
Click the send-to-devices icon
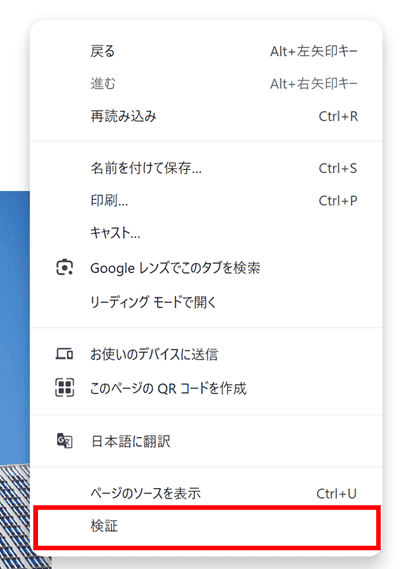pyautogui.click(x=64, y=354)
